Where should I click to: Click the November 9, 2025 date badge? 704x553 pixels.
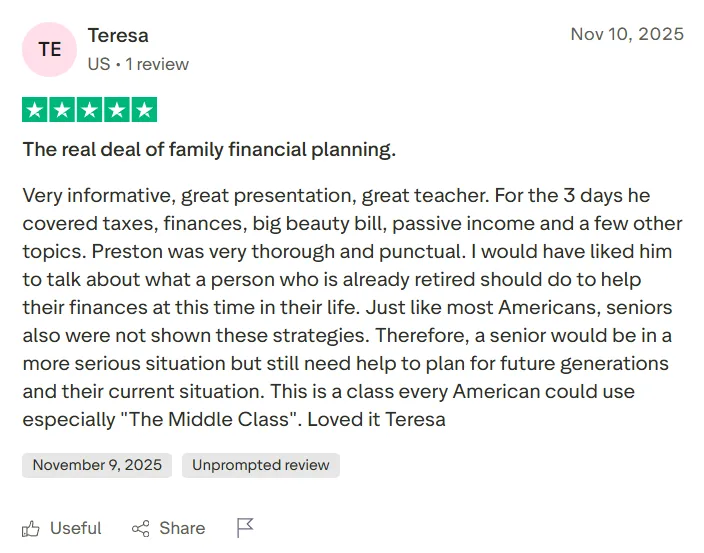coord(97,465)
